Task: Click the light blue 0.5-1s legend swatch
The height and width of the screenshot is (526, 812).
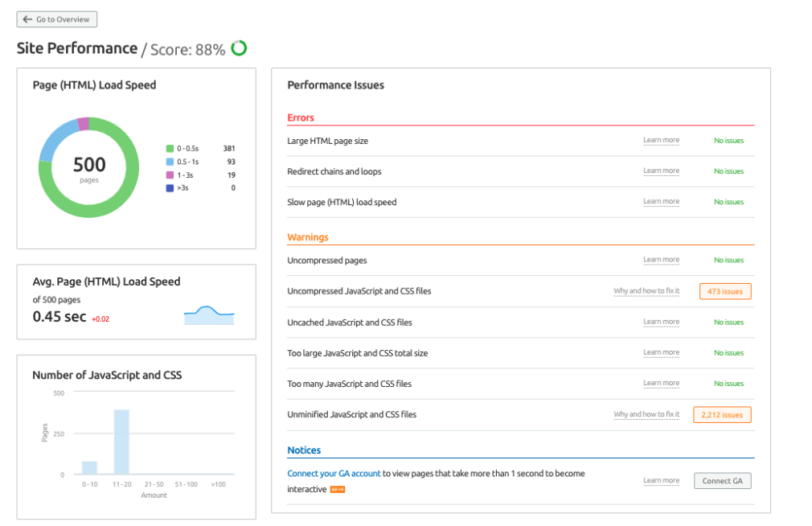Action: click(170, 162)
